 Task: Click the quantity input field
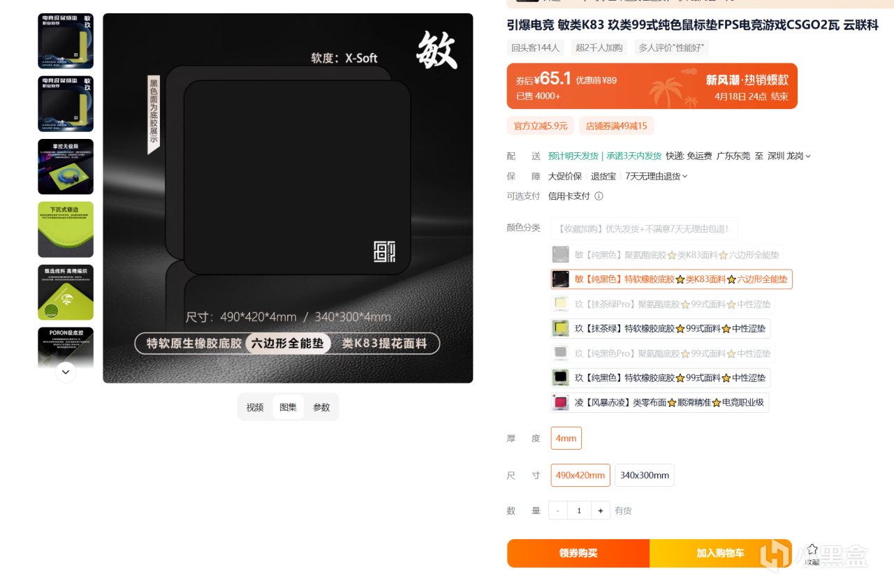[579, 510]
